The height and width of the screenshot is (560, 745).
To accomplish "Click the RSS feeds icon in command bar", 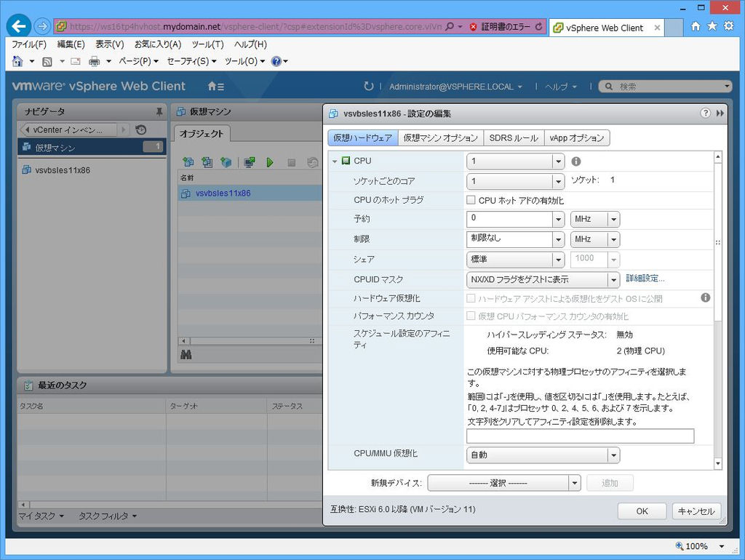I will point(47,61).
